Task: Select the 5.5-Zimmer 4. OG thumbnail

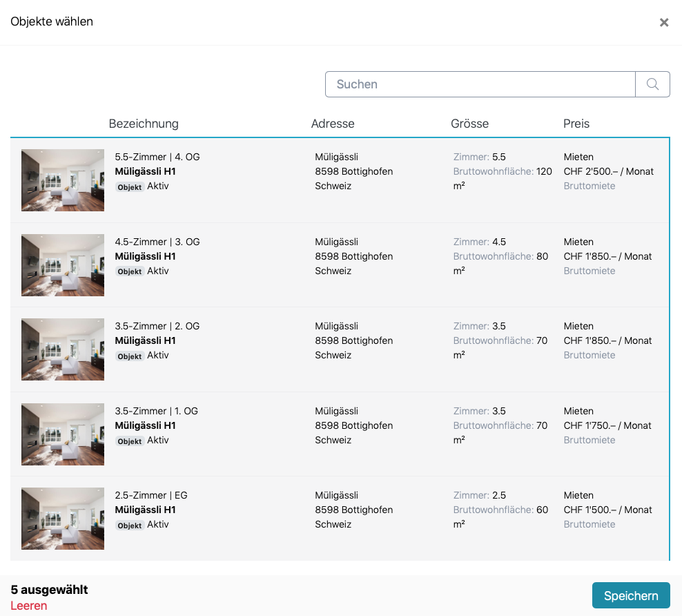Action: coord(63,180)
